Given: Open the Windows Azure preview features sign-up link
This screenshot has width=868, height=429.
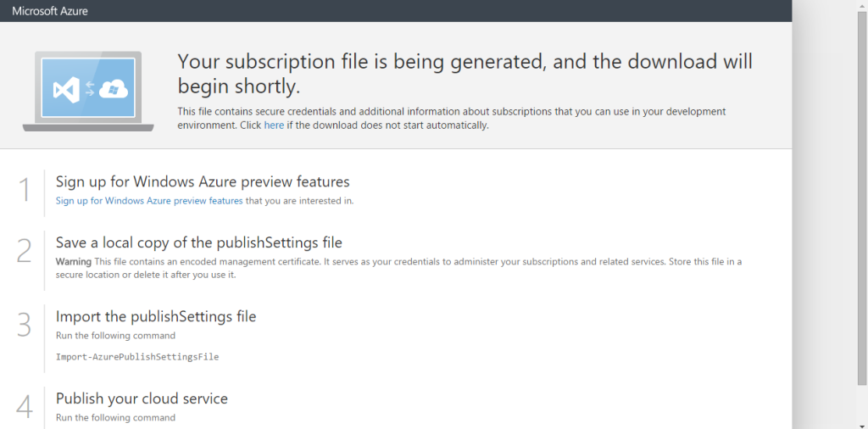Looking at the screenshot, I should tap(149, 201).
